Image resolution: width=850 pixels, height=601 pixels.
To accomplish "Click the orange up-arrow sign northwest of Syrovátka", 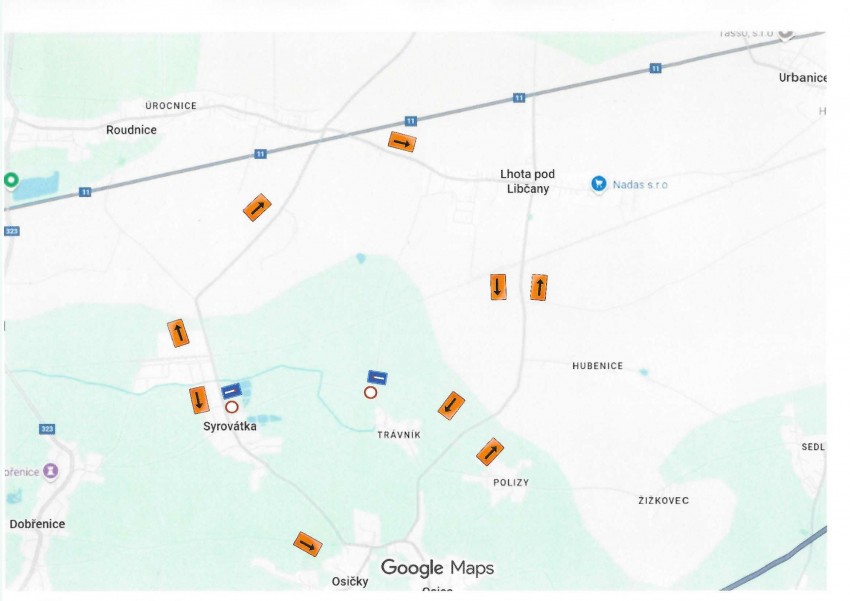I will click(x=178, y=333).
